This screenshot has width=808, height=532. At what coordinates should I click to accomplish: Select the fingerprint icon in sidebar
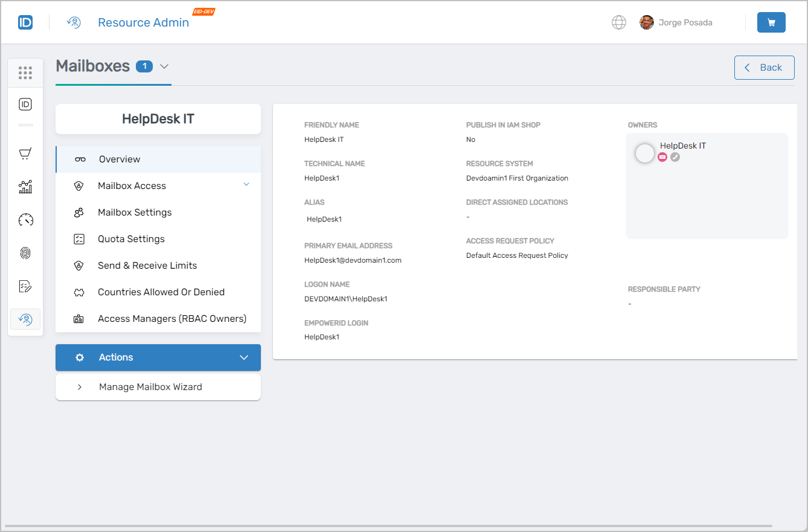click(25, 252)
